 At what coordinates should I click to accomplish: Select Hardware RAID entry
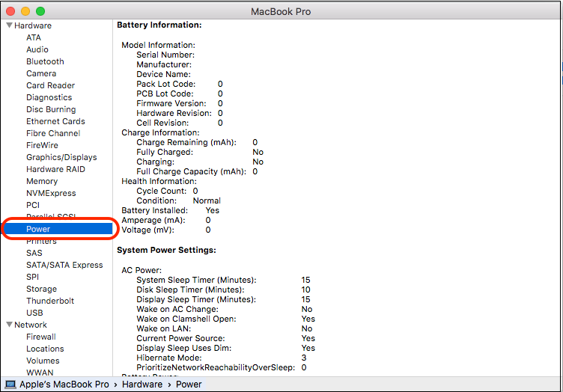(55, 169)
